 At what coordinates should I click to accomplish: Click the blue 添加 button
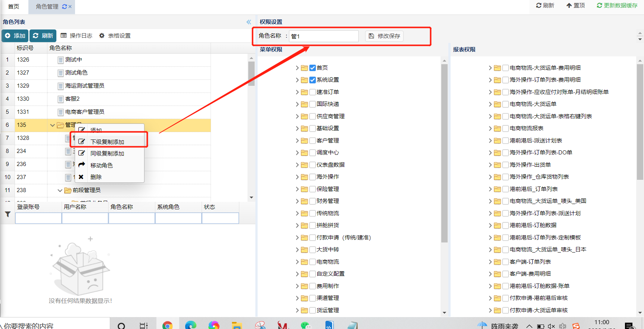click(15, 36)
